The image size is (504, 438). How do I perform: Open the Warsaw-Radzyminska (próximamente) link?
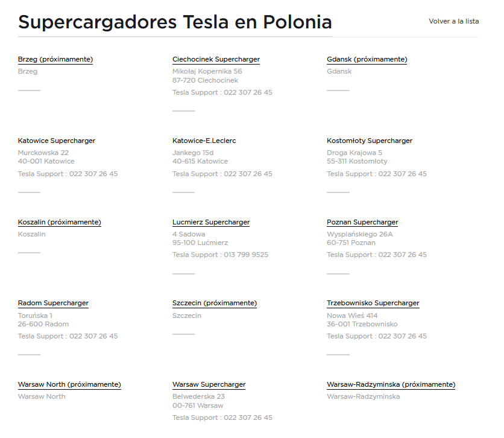pyautogui.click(x=391, y=384)
